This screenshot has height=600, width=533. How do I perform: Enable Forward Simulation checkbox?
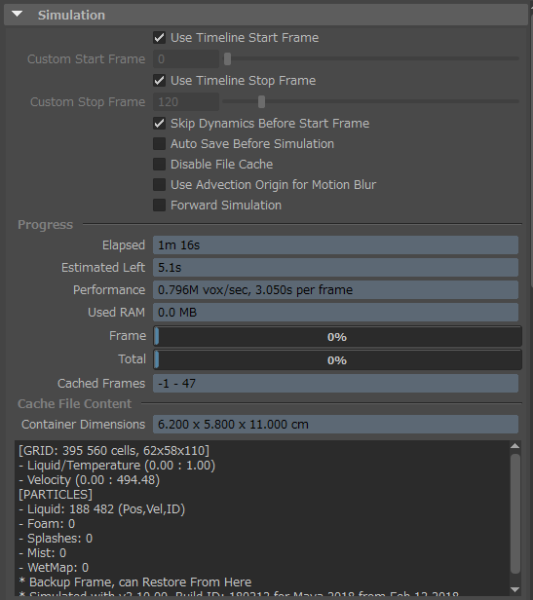pyautogui.click(x=159, y=205)
